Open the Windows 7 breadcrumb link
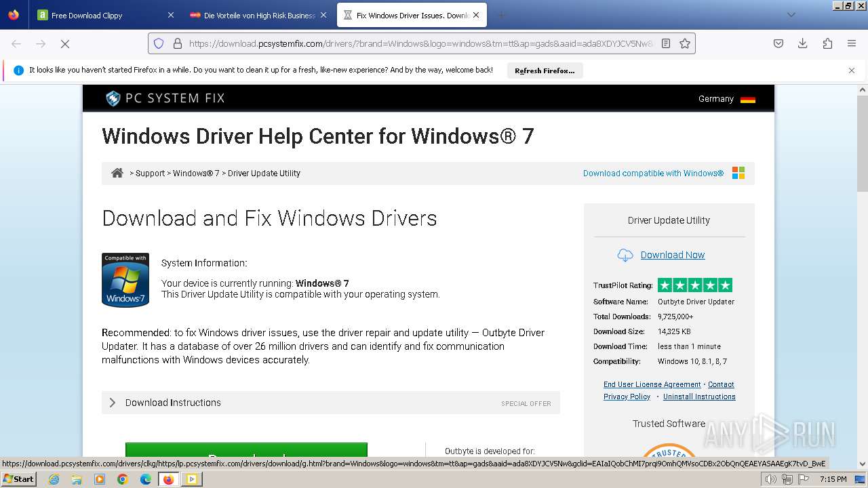868x488 pixels. pyautogui.click(x=196, y=174)
